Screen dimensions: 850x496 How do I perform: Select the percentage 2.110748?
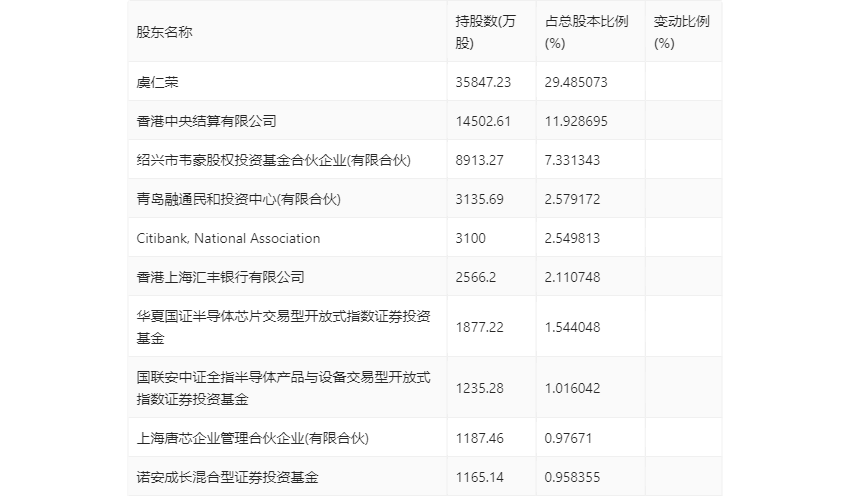click(572, 277)
